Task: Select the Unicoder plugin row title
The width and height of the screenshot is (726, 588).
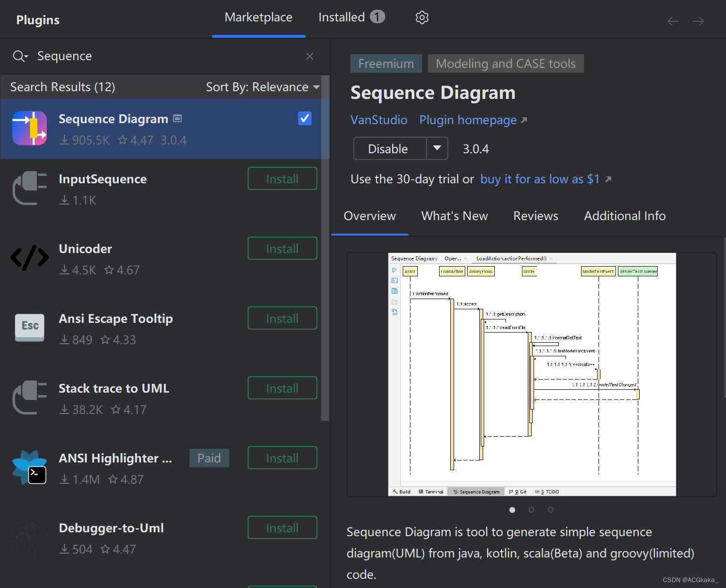Action: (85, 249)
